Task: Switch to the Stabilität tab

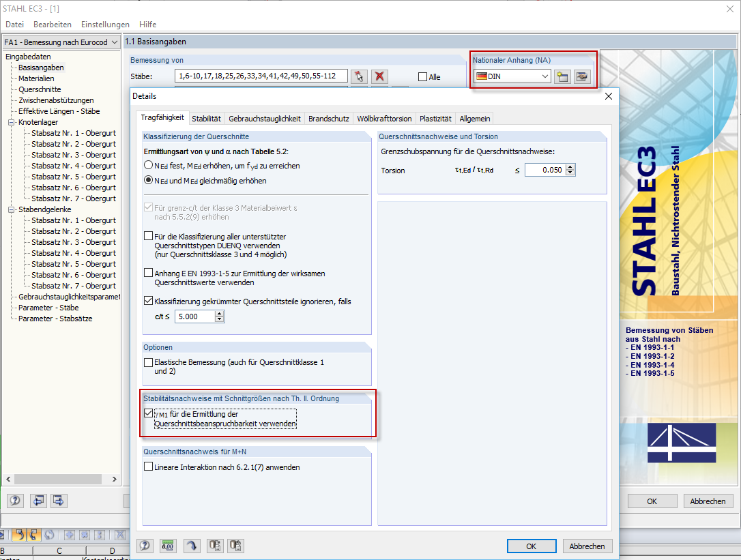Action: (206, 119)
